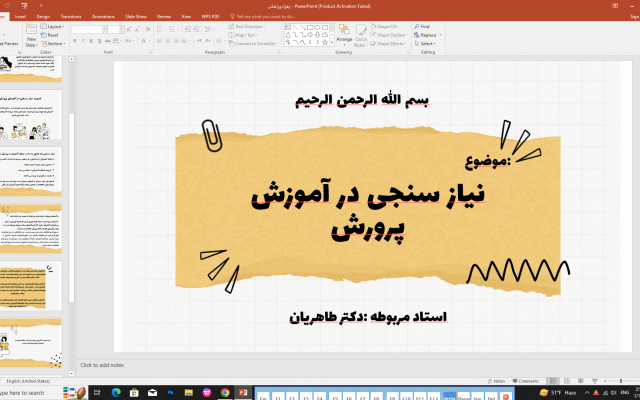Screen dimensions: 640x400
Task: Click Clear All Formatting icon
Action: [x=148, y=29]
